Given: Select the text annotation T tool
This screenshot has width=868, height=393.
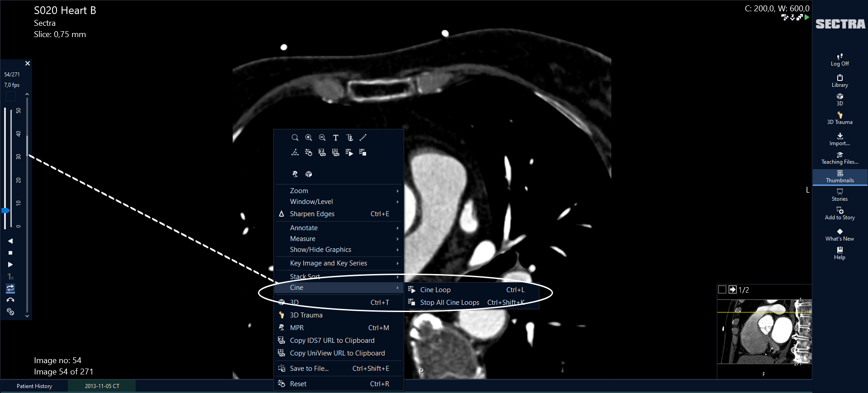Looking at the screenshot, I should tap(336, 137).
